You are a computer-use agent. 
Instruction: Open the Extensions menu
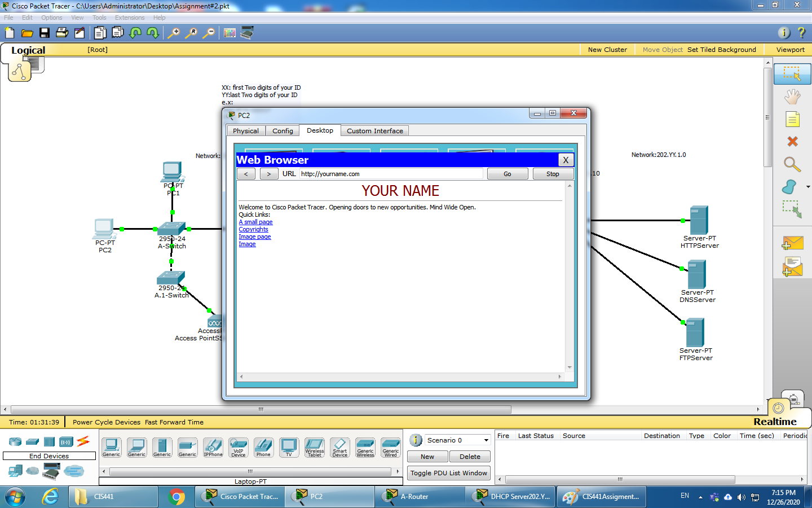(130, 17)
